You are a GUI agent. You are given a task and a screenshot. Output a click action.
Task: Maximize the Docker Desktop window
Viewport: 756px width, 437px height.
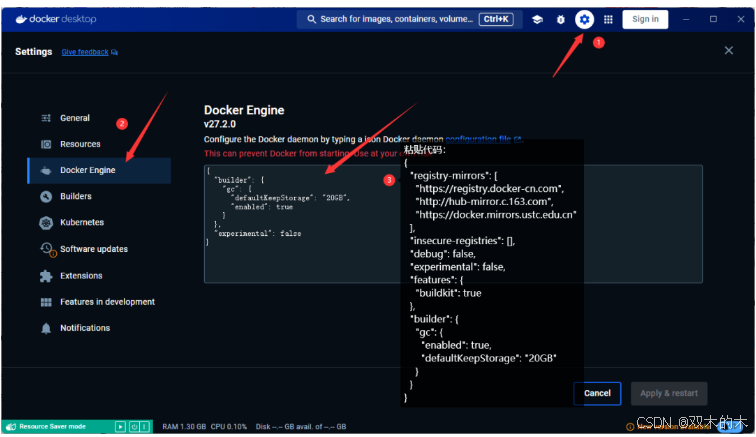point(713,19)
